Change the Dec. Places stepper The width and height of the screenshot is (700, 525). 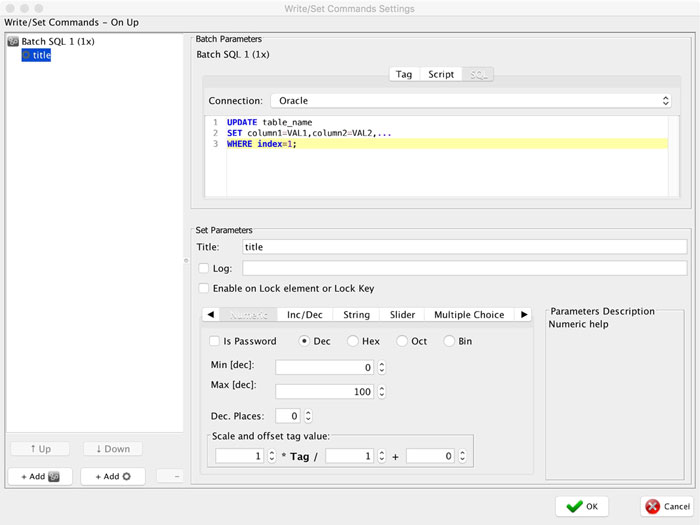pyautogui.click(x=308, y=416)
